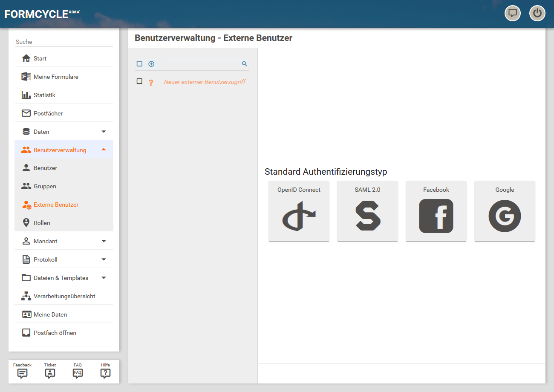Screen dimensions: 554x392
Task: Click the Suche search field in sidebar
Action: [x=64, y=42]
